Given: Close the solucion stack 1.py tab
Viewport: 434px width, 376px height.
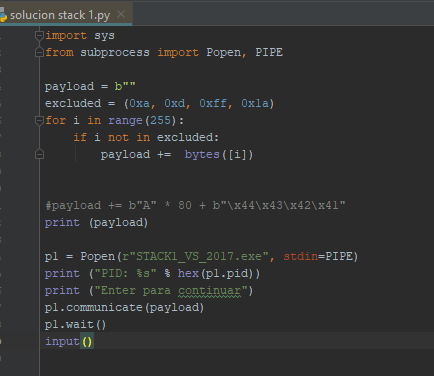Looking at the screenshot, I should 121,14.
